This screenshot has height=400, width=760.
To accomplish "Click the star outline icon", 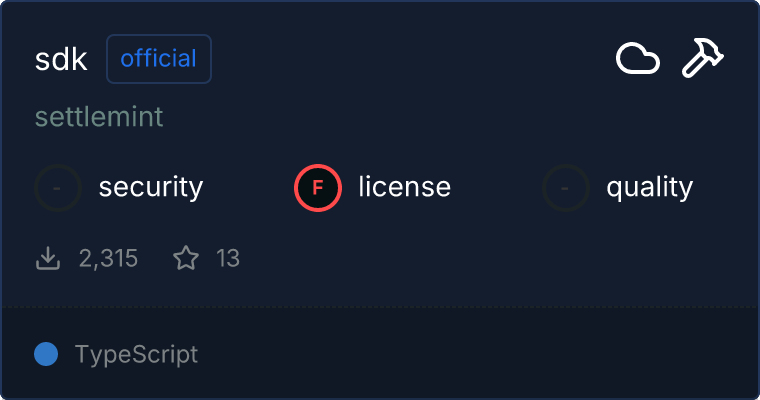I will pos(186,259).
